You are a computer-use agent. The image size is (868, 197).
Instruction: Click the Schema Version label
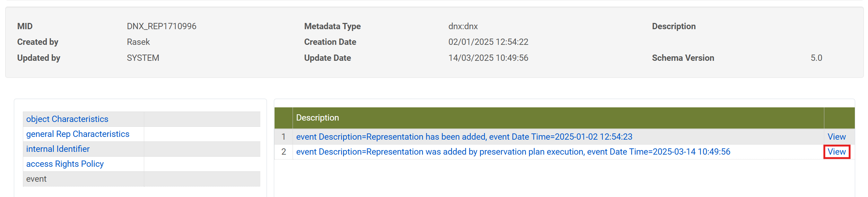[683, 58]
